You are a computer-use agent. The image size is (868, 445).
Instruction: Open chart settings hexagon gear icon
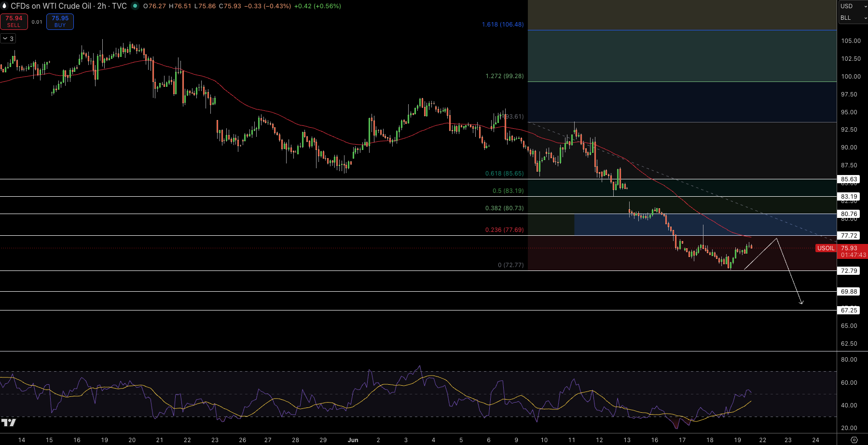click(x=854, y=440)
